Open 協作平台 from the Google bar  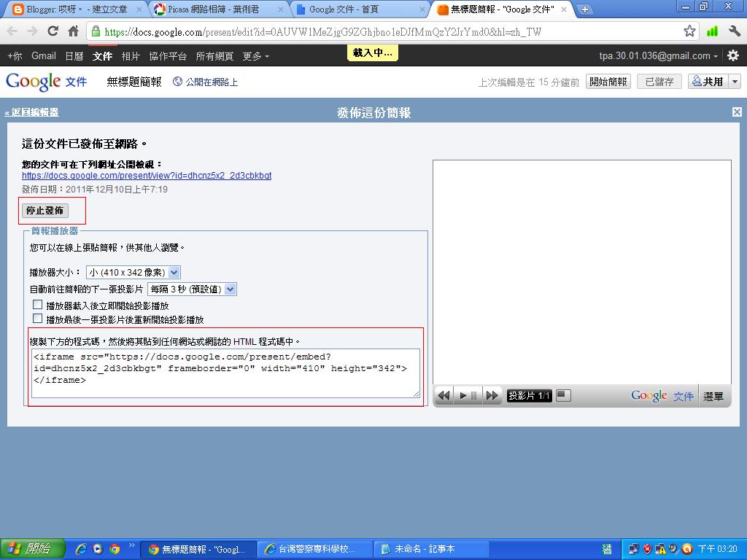(x=168, y=56)
